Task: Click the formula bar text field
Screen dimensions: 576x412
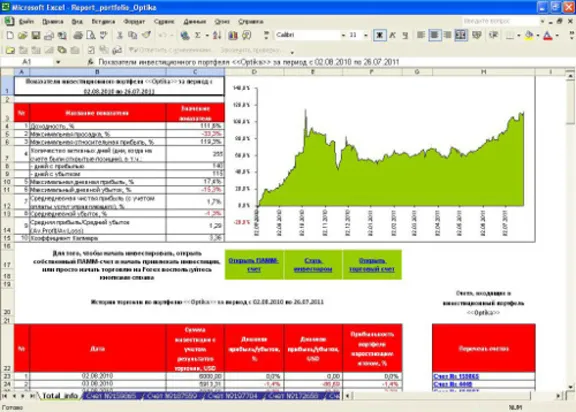Action: pos(331,62)
